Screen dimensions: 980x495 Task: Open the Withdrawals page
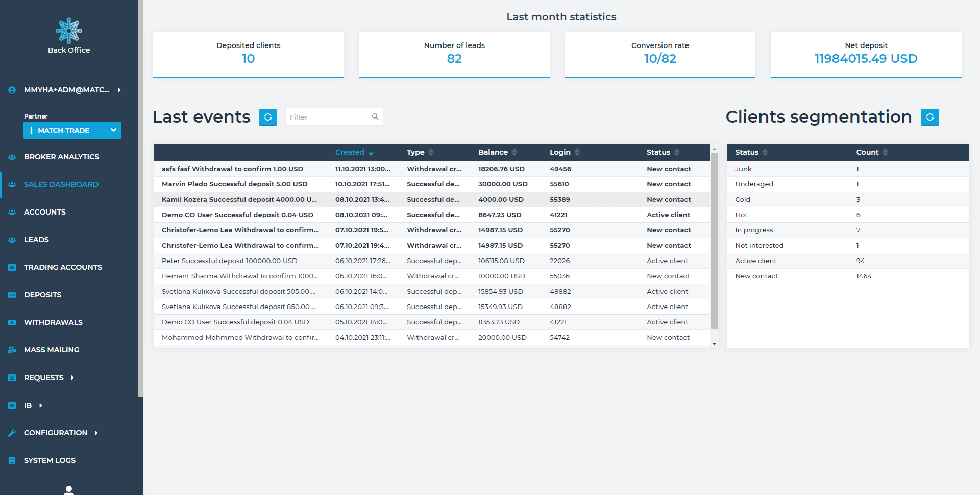coord(53,322)
